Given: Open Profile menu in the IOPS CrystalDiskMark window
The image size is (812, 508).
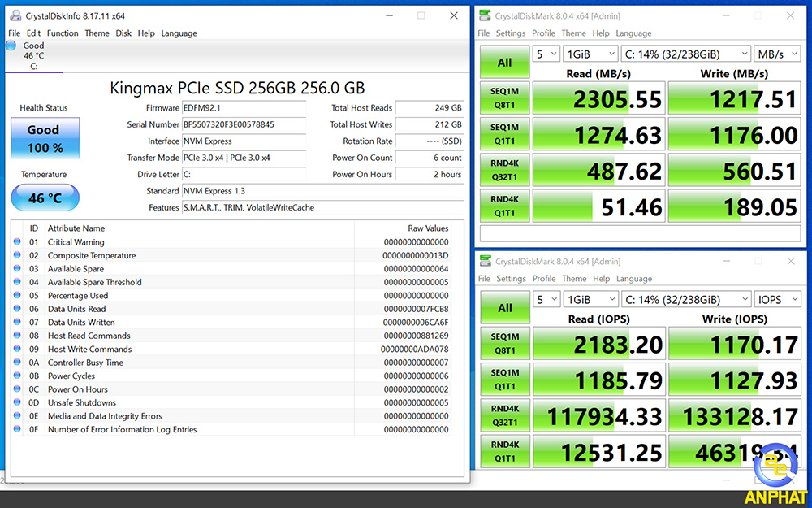Looking at the screenshot, I should pos(544,278).
